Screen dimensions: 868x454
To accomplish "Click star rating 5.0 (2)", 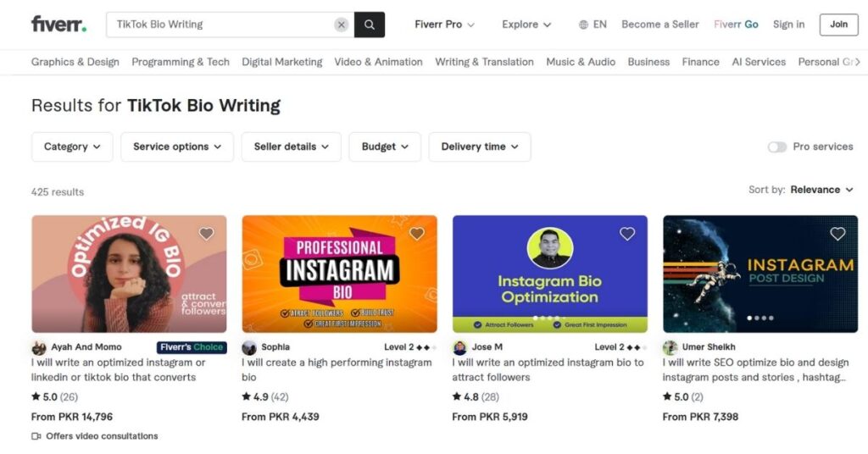I will pyautogui.click(x=683, y=397).
